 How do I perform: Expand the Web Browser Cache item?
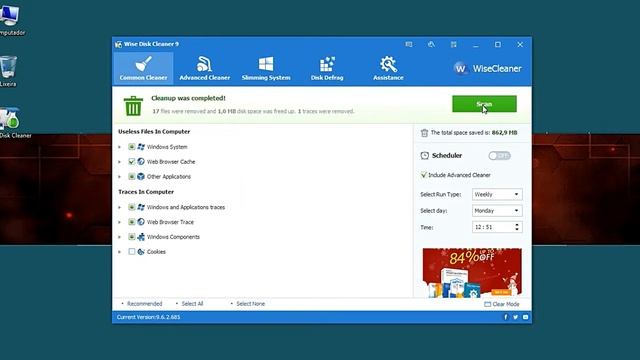coord(120,162)
